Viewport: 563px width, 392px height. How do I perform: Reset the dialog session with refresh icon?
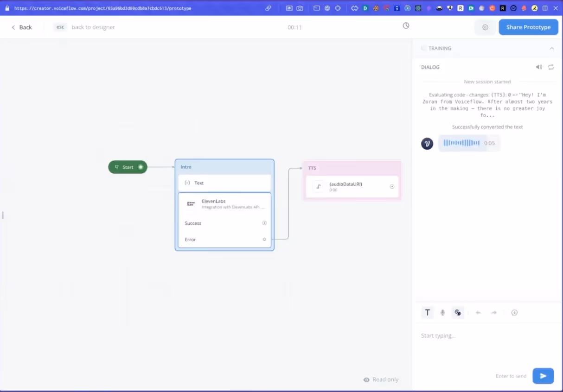(x=551, y=67)
